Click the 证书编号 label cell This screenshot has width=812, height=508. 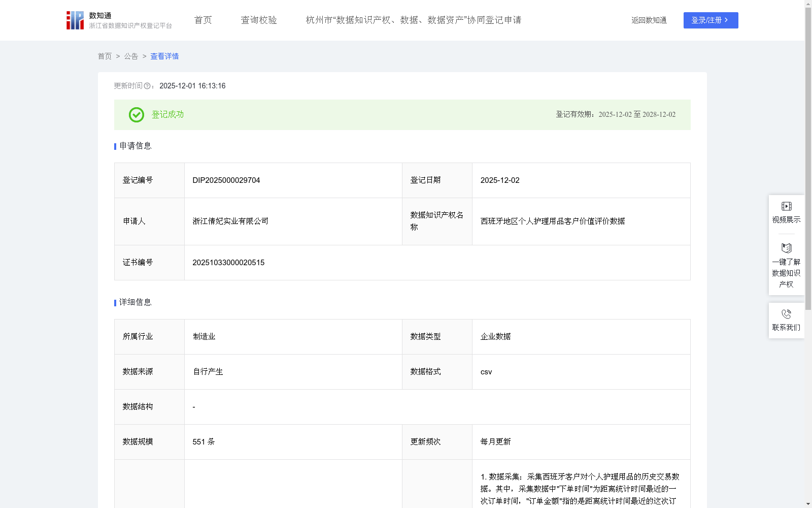point(149,263)
